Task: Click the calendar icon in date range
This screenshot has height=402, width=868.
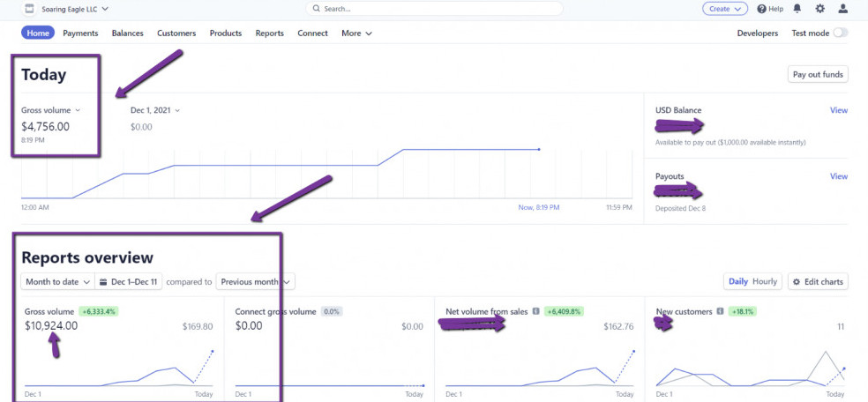Action: 104,282
